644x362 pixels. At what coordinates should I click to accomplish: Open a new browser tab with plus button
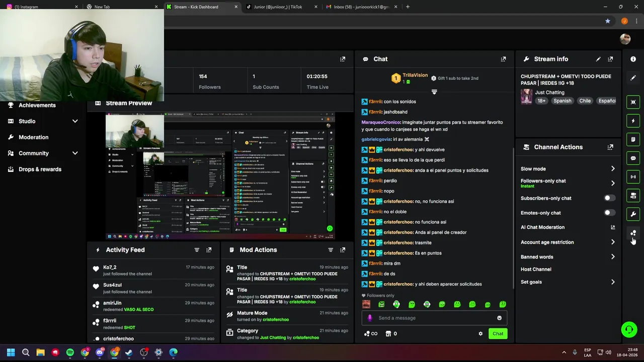click(x=408, y=7)
